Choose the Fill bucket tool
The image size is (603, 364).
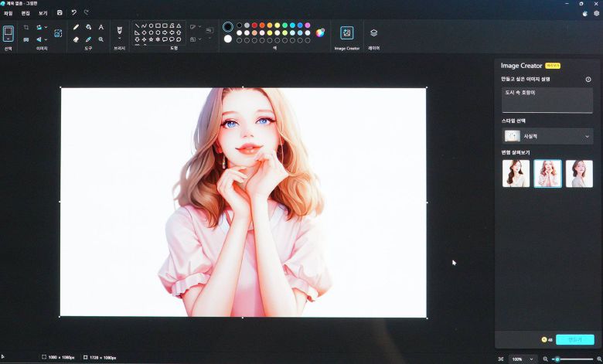[x=88, y=27]
